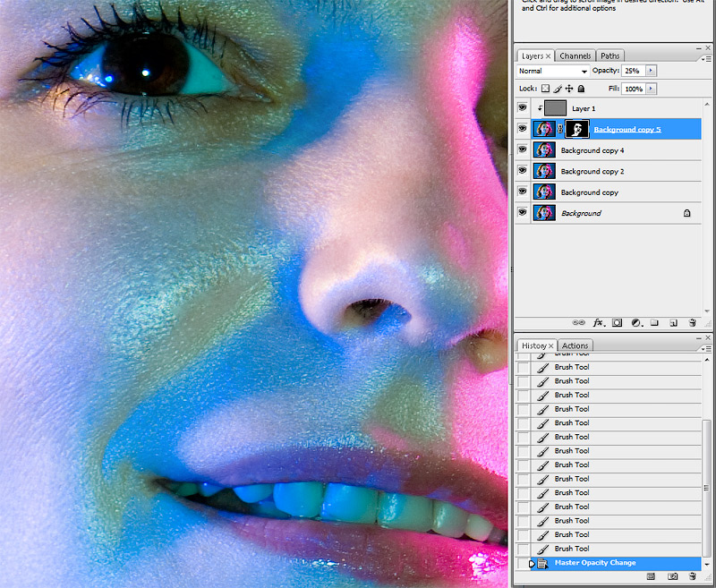
Task: Select the Background copy 4 layer
Action: (616, 150)
